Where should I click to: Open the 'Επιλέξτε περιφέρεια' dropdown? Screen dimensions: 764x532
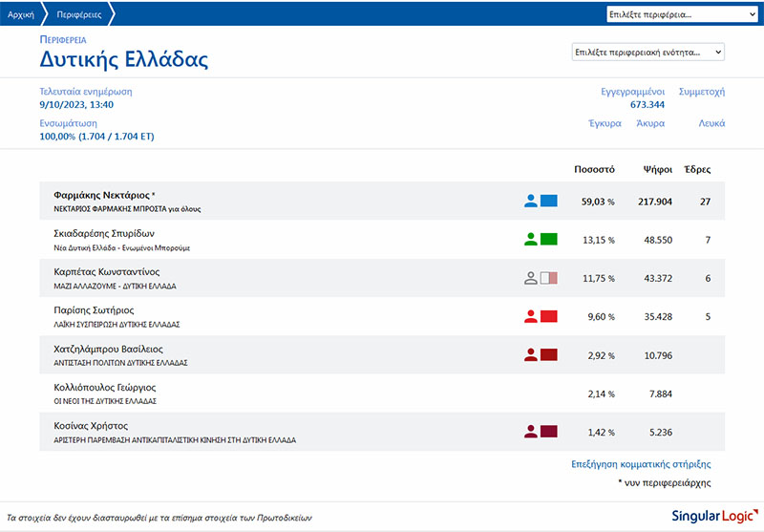click(682, 14)
